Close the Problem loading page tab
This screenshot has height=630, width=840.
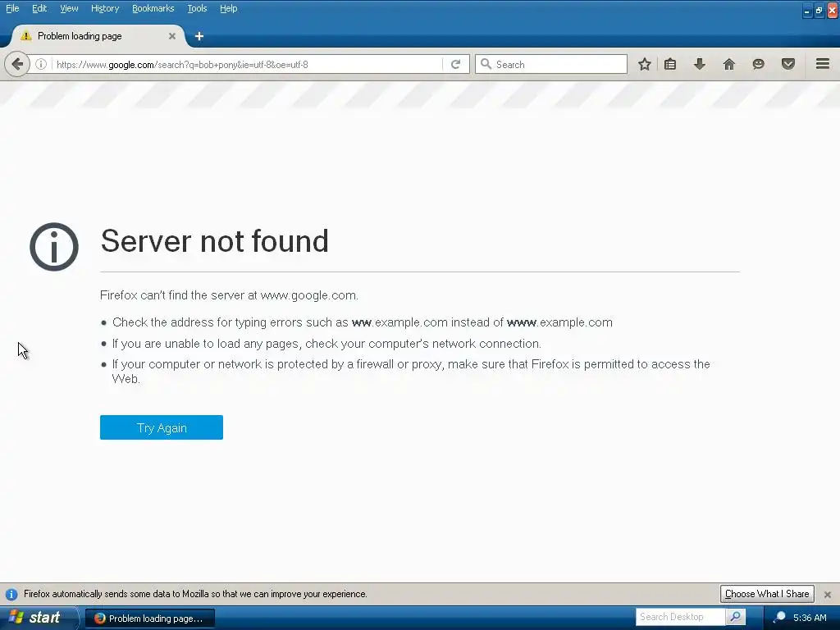pos(172,36)
